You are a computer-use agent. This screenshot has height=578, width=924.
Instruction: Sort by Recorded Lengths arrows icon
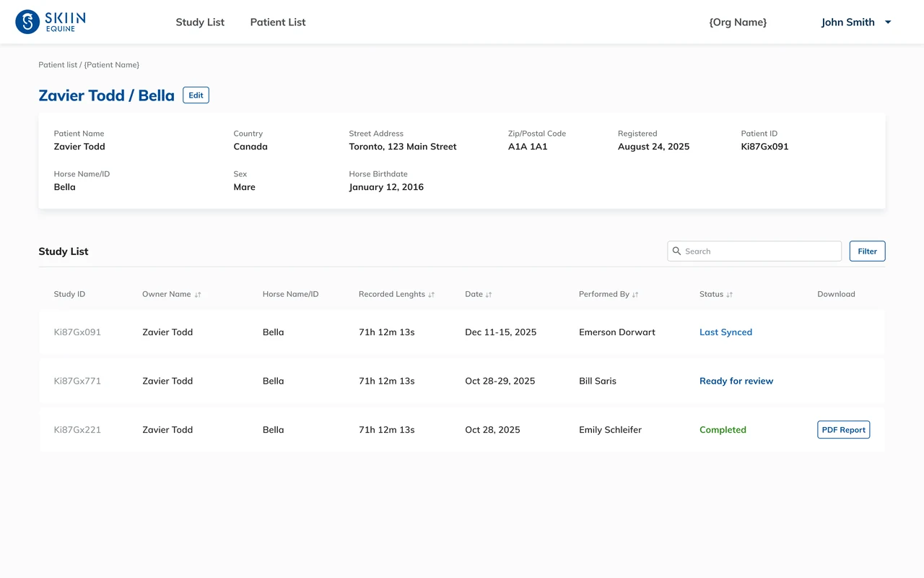click(431, 295)
